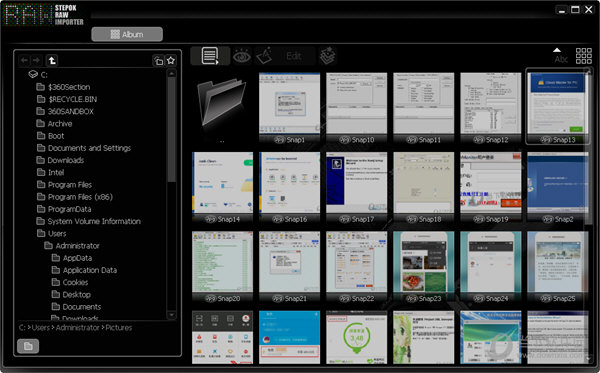Screen dimensions: 600x373
Task: Click the folder tree vertical scrollbar
Action: pyautogui.click(x=172, y=194)
